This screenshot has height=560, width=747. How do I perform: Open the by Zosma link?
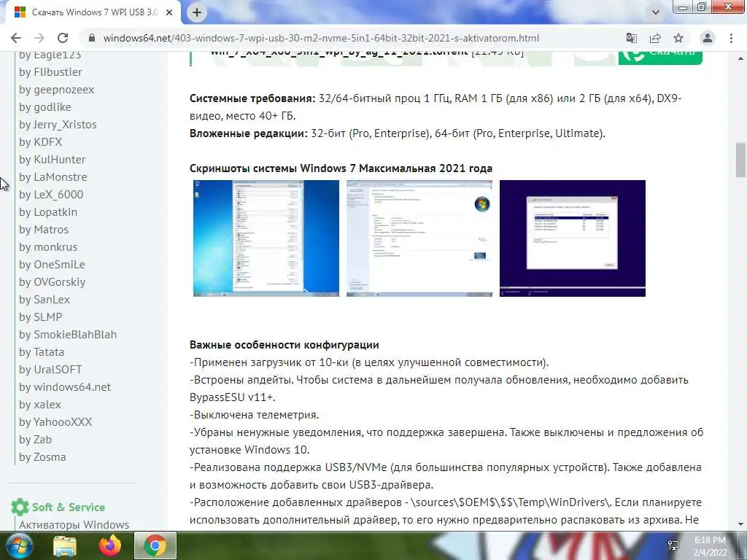click(x=42, y=457)
